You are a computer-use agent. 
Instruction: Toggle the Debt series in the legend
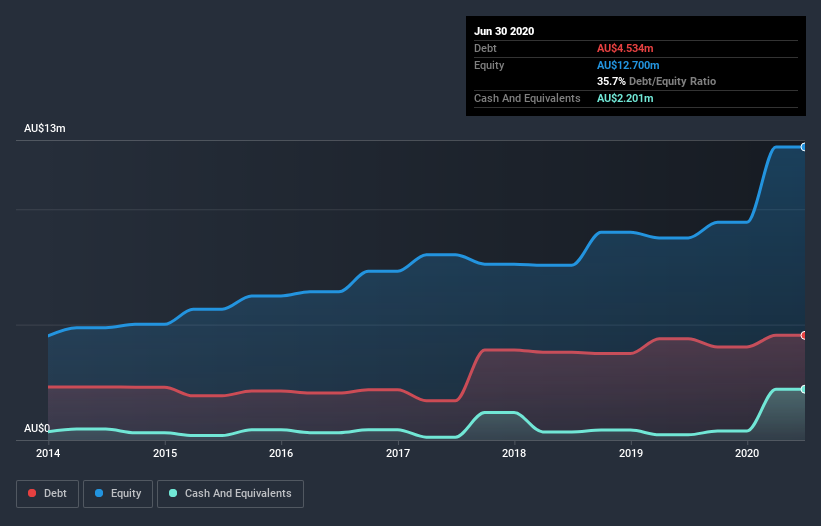[48, 494]
